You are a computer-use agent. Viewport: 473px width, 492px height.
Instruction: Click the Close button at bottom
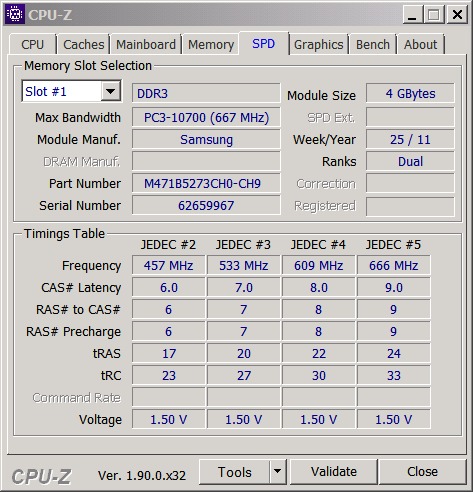pyautogui.click(x=422, y=471)
